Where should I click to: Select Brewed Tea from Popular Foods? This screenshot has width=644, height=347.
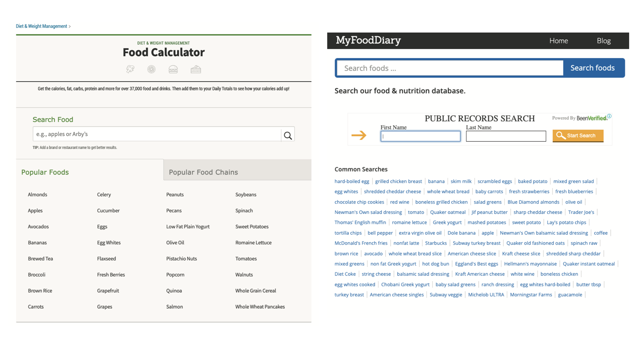[x=41, y=259]
